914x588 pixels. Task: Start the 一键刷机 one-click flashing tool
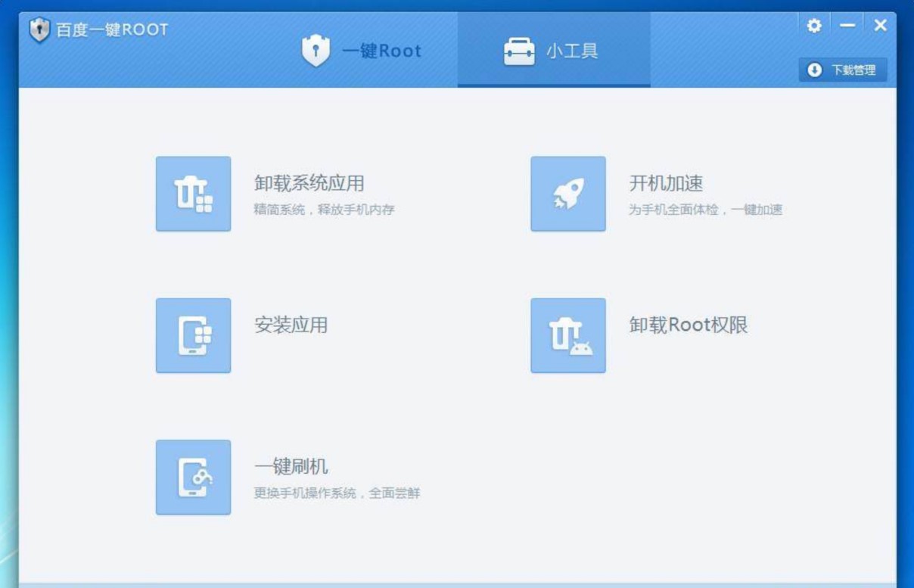tap(193, 478)
